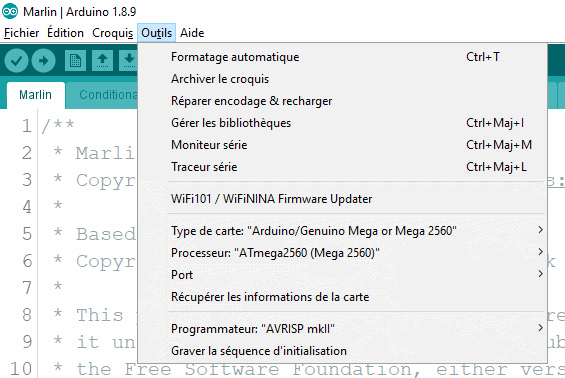Open the Édition menu
565x378 pixels.
65,33
